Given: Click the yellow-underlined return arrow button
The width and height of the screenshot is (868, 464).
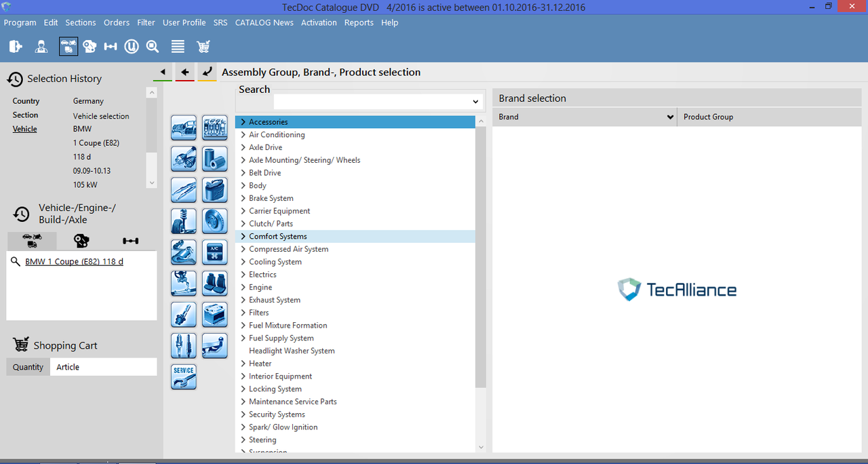Looking at the screenshot, I should click(207, 72).
